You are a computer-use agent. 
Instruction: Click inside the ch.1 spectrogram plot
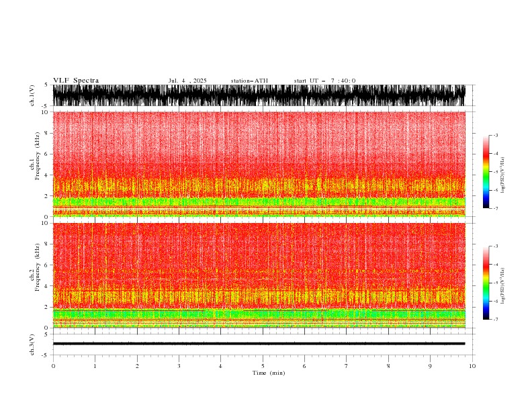coord(259,164)
